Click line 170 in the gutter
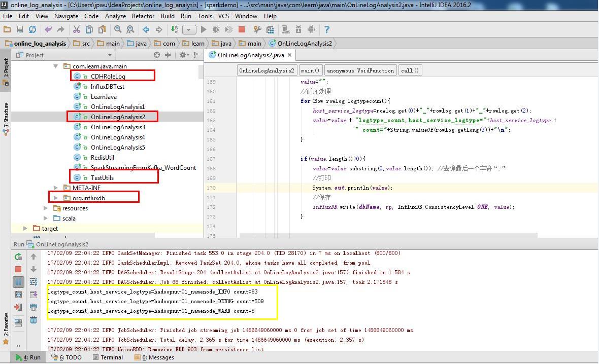The width and height of the screenshot is (599, 364). pos(211,188)
